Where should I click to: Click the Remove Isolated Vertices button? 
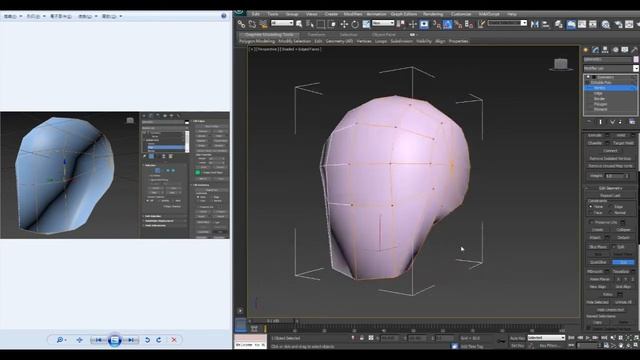(610, 158)
